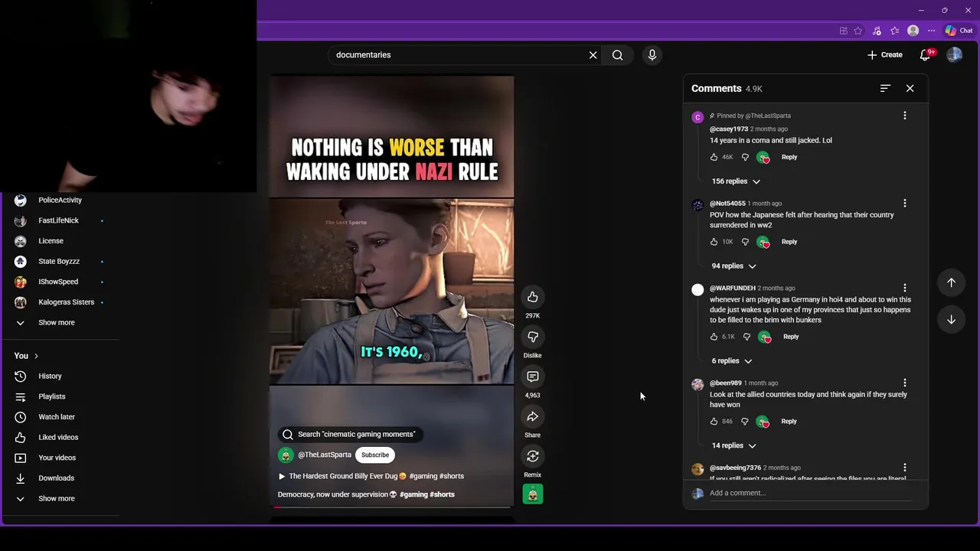The height and width of the screenshot is (551, 980).
Task: Expand 14 replies
Action: point(733,445)
